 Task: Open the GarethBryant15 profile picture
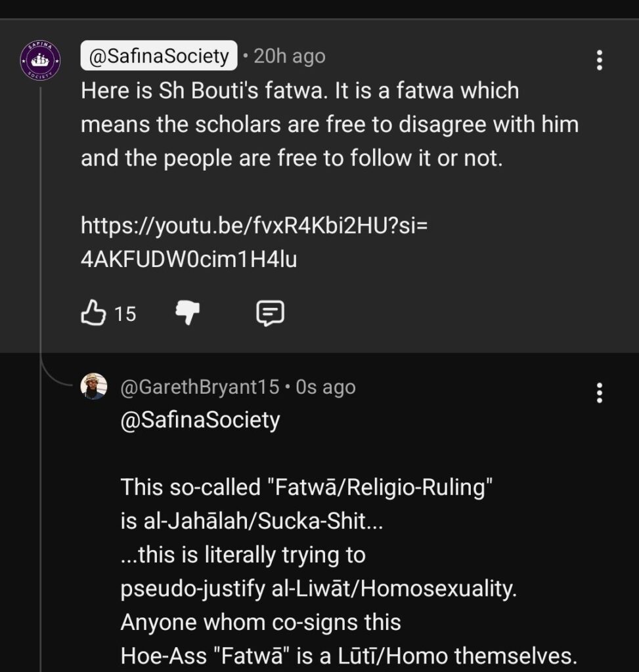pos(94,387)
